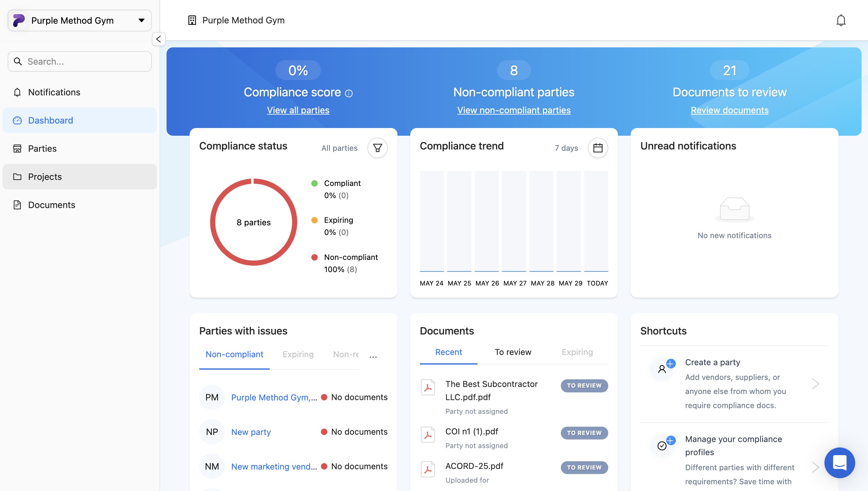Click the PDF icon for ACORD-25.pdf
The height and width of the screenshot is (491, 868).
pyautogui.click(x=427, y=469)
